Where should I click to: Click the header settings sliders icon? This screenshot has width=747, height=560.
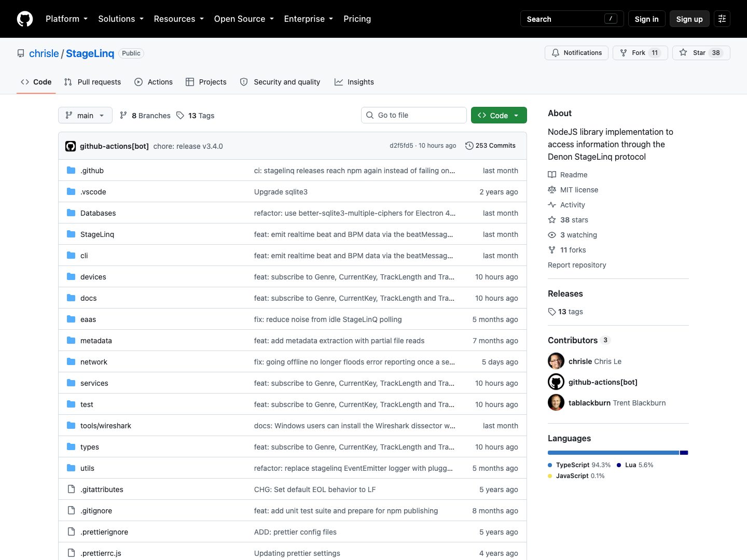(722, 19)
